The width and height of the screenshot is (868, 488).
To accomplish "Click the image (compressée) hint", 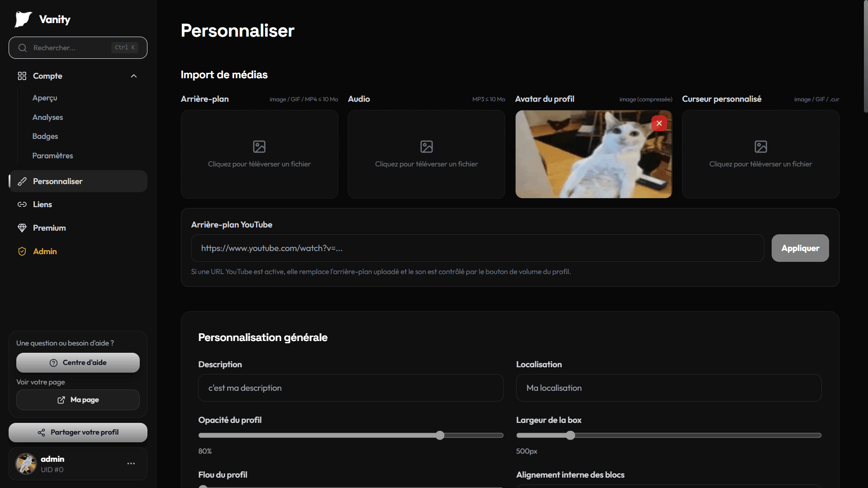I will (645, 99).
